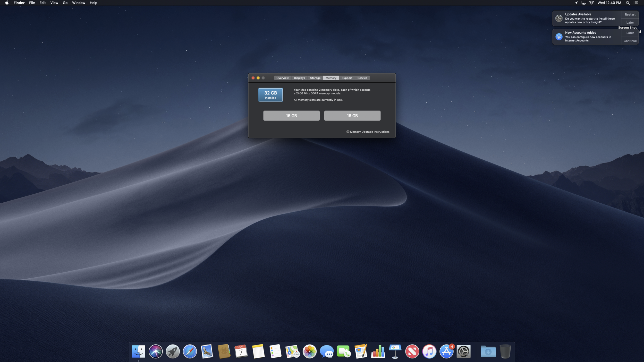Open Spotlight search magnifier icon
This screenshot has width=644, height=362.
(x=628, y=3)
